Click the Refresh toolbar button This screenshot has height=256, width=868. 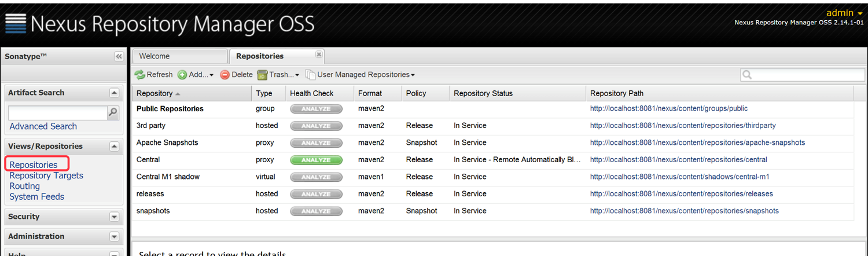pos(154,75)
